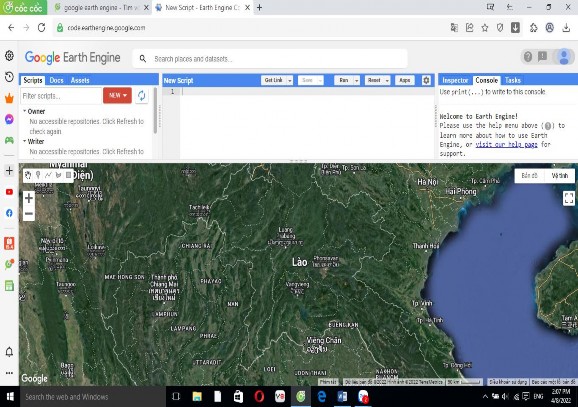Switch to the Docs tab
Image resolution: width=578 pixels, height=407 pixels.
(x=56, y=80)
